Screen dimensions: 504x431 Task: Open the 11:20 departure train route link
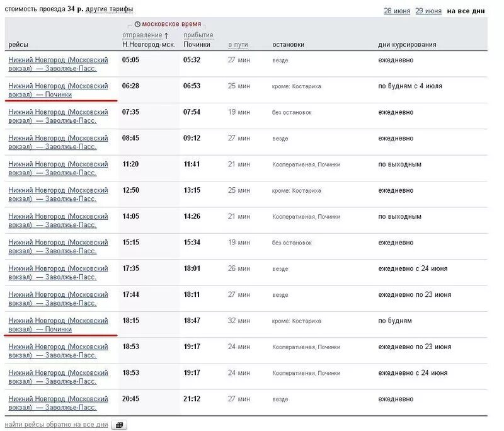point(58,168)
